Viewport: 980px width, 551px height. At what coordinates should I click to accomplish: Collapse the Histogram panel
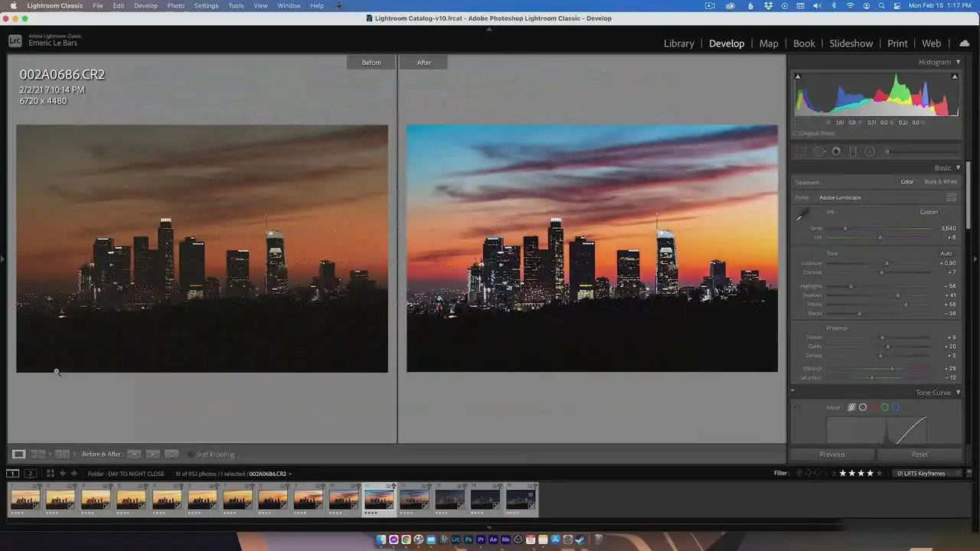958,62
